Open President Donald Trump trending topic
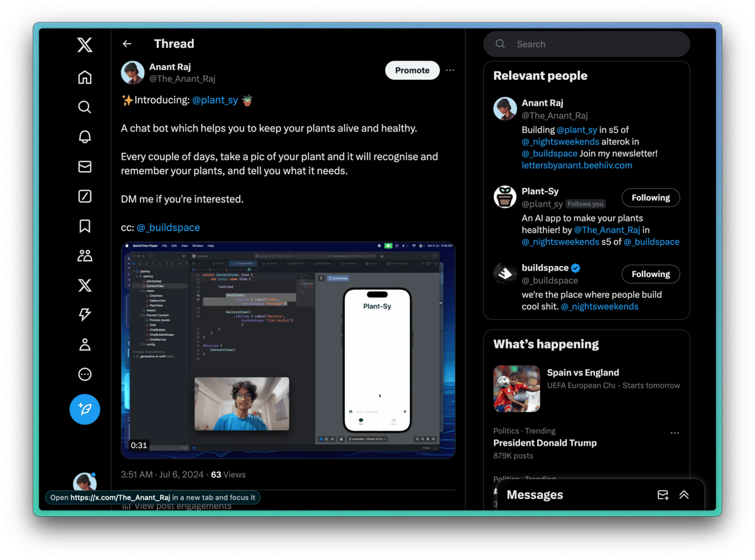The height and width of the screenshot is (560, 755). (545, 443)
